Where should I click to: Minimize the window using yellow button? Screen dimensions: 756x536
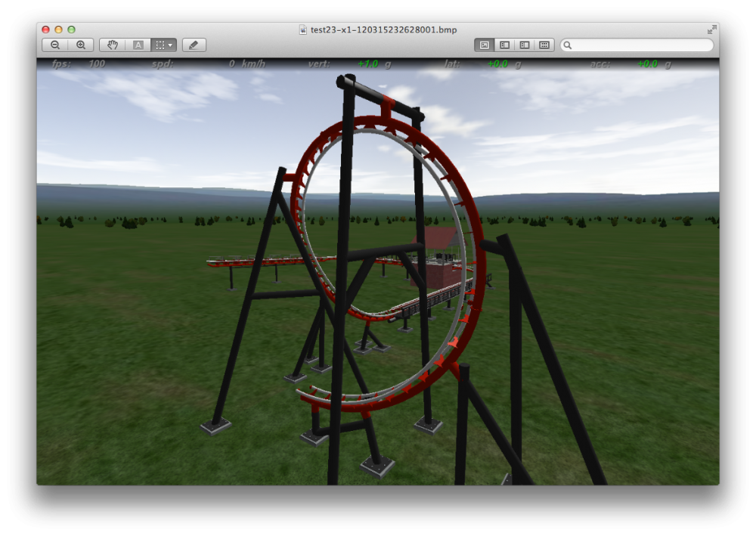pos(58,29)
